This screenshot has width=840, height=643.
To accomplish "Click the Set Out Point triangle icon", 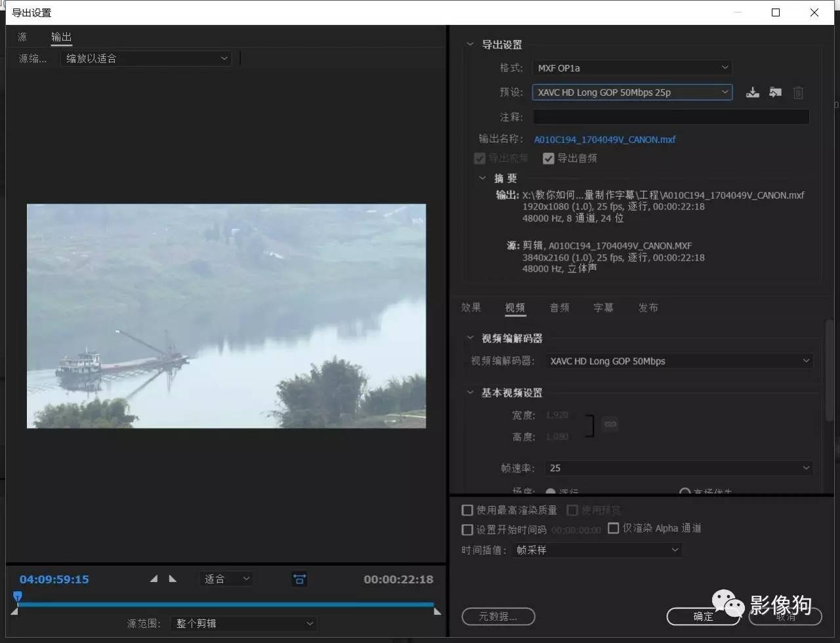I will (x=173, y=579).
